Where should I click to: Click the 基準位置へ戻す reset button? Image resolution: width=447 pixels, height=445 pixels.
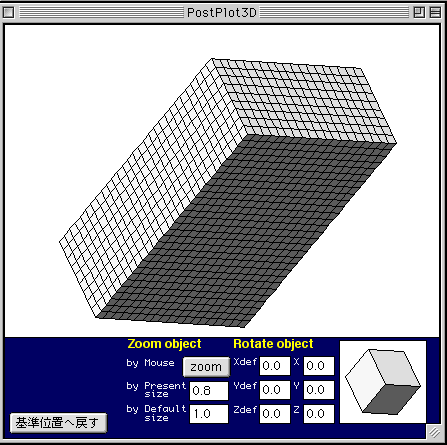[58, 423]
